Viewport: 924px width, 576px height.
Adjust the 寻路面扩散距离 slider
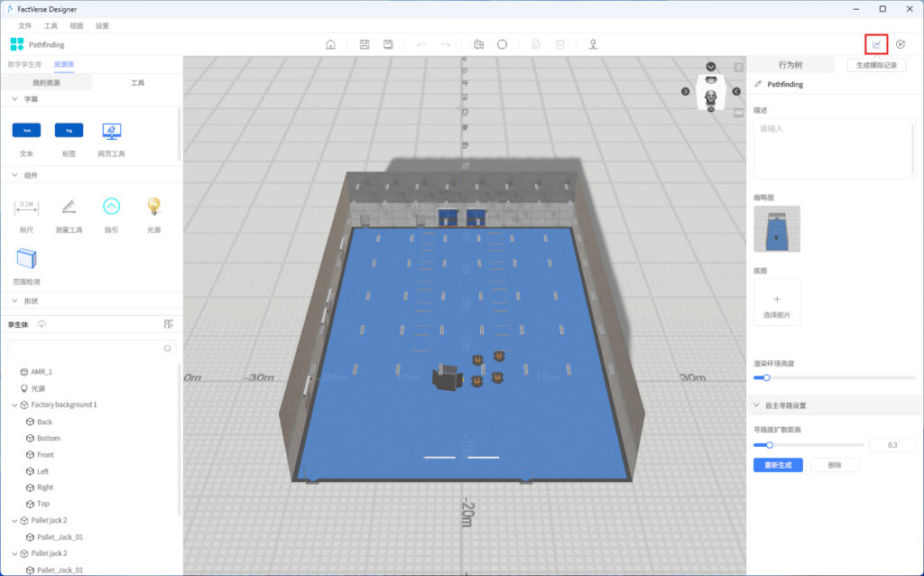pyautogui.click(x=808, y=445)
